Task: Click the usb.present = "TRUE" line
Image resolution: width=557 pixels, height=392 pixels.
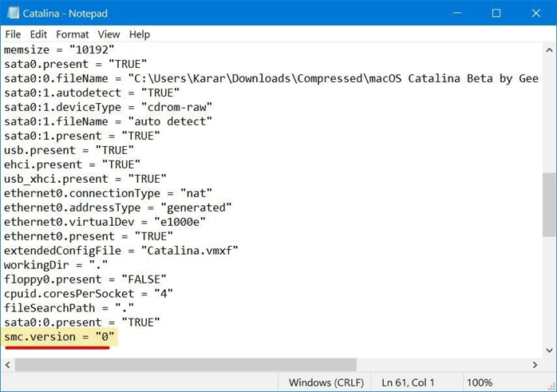Action: pyautogui.click(x=69, y=150)
